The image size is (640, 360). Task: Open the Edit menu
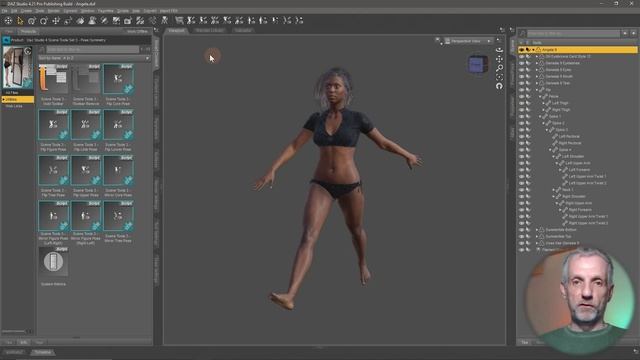click(x=14, y=11)
